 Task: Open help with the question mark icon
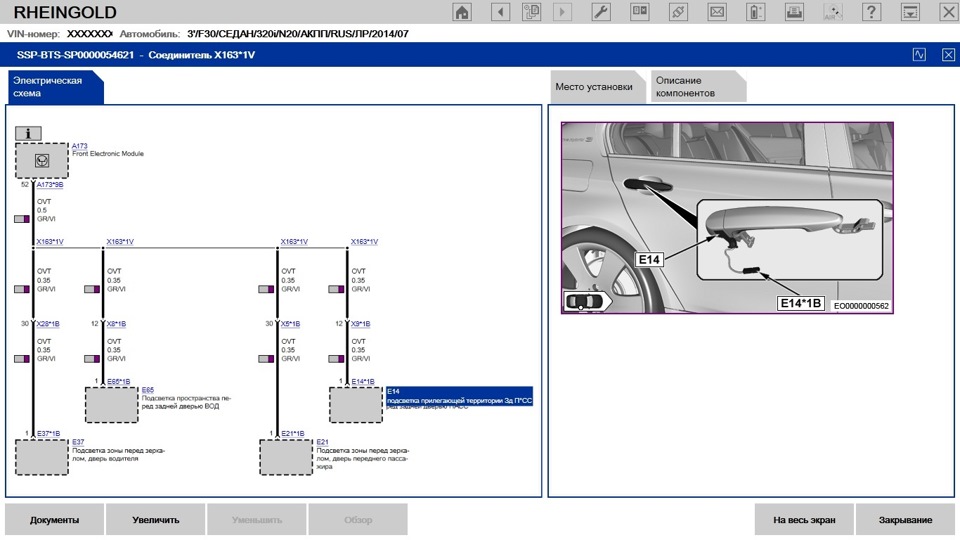click(871, 12)
